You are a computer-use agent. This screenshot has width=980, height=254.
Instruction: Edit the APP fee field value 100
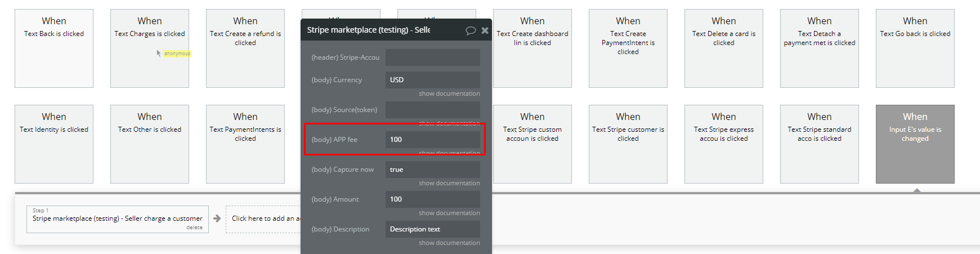[x=433, y=140]
